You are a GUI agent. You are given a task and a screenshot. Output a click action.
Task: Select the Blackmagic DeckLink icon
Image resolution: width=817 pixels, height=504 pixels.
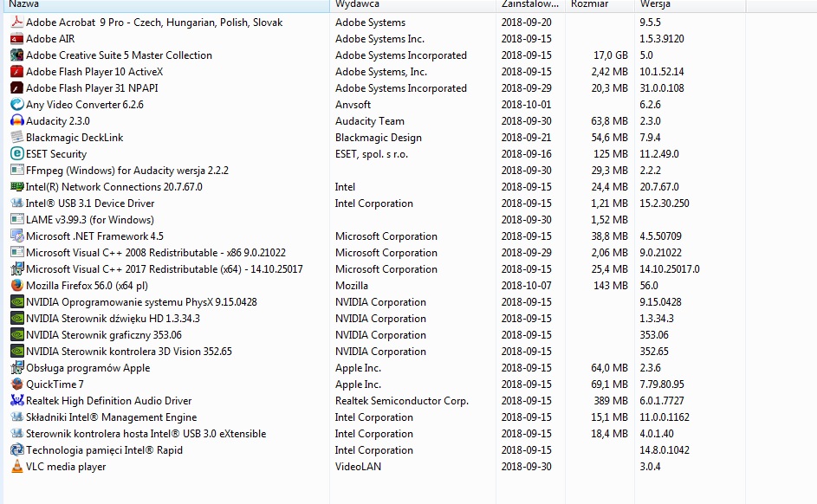(x=17, y=138)
